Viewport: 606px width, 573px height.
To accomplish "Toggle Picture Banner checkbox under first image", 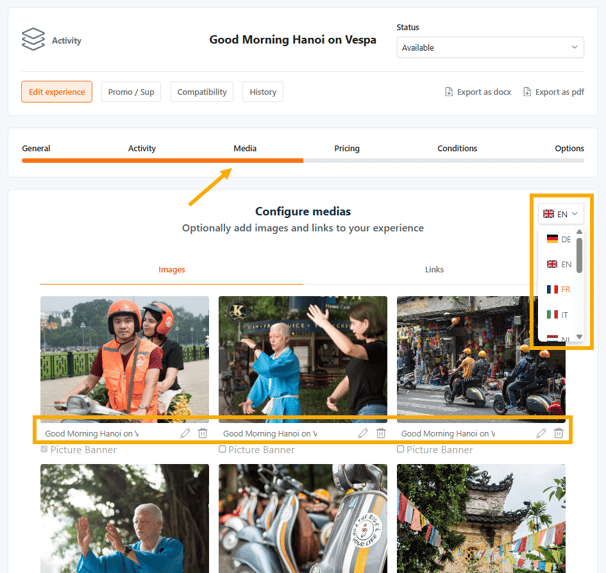I will click(44, 450).
